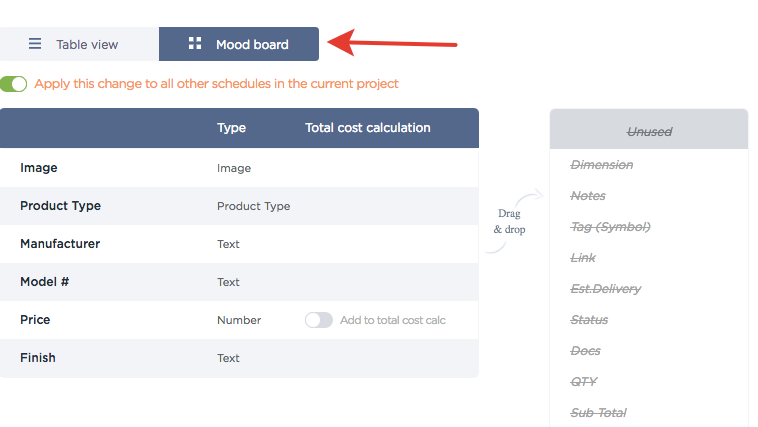Select the unused Notes field
Viewport: 758px width, 427px height.
click(588, 196)
